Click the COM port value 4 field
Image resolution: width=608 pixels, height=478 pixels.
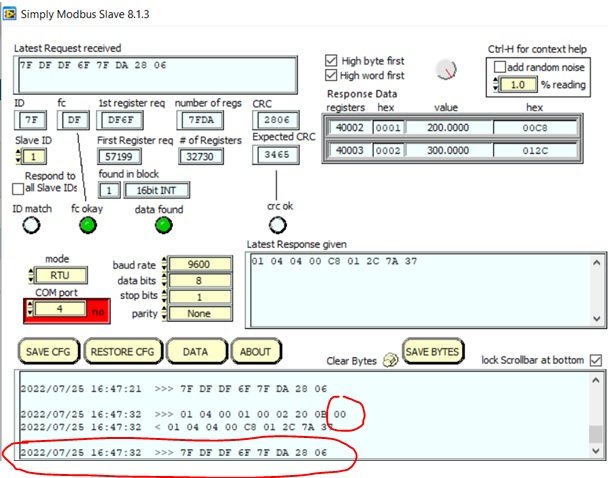pos(60,309)
